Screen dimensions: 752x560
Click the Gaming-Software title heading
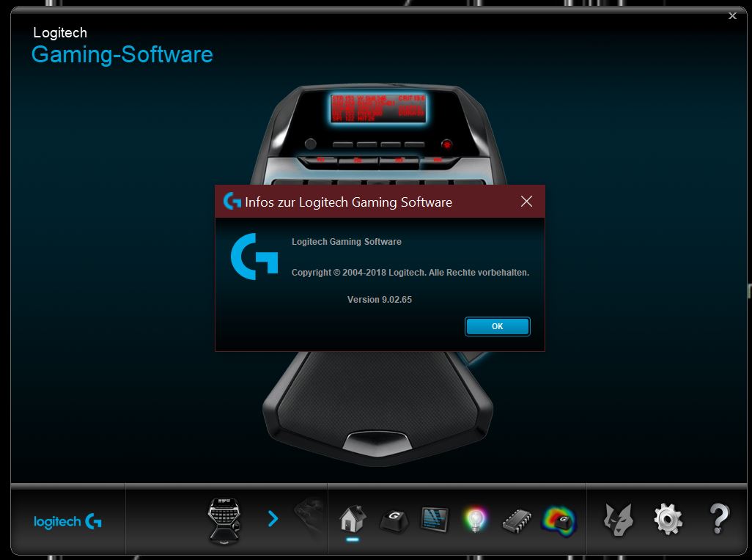[x=122, y=55]
